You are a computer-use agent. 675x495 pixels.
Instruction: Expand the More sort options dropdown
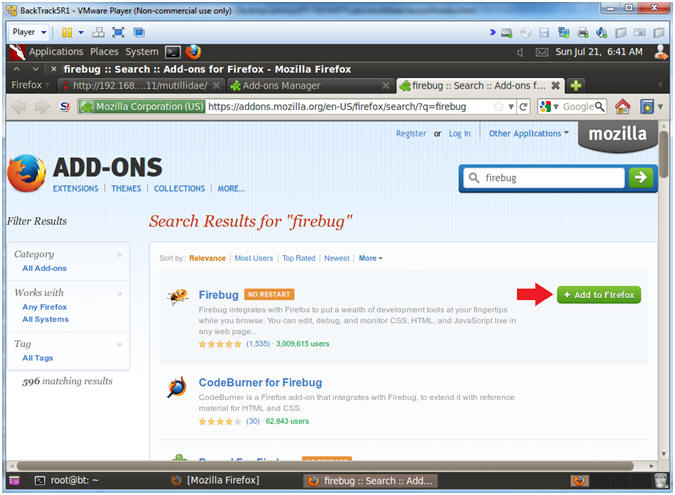[371, 258]
